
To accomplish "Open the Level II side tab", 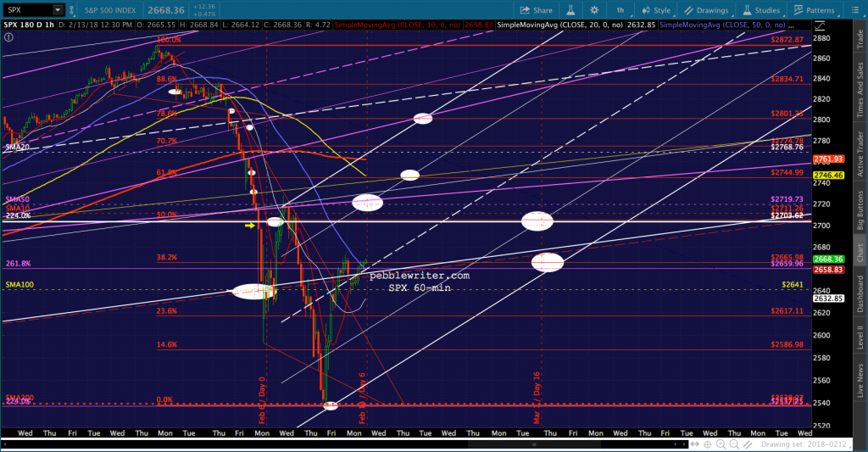I will [860, 337].
